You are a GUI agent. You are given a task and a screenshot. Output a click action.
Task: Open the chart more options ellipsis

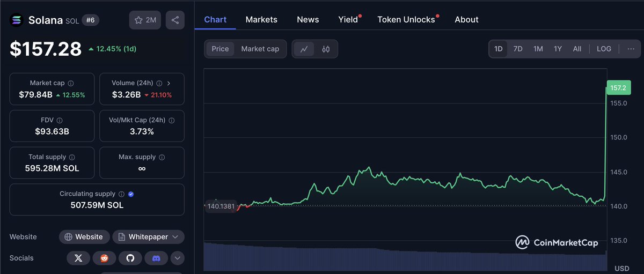(x=631, y=49)
